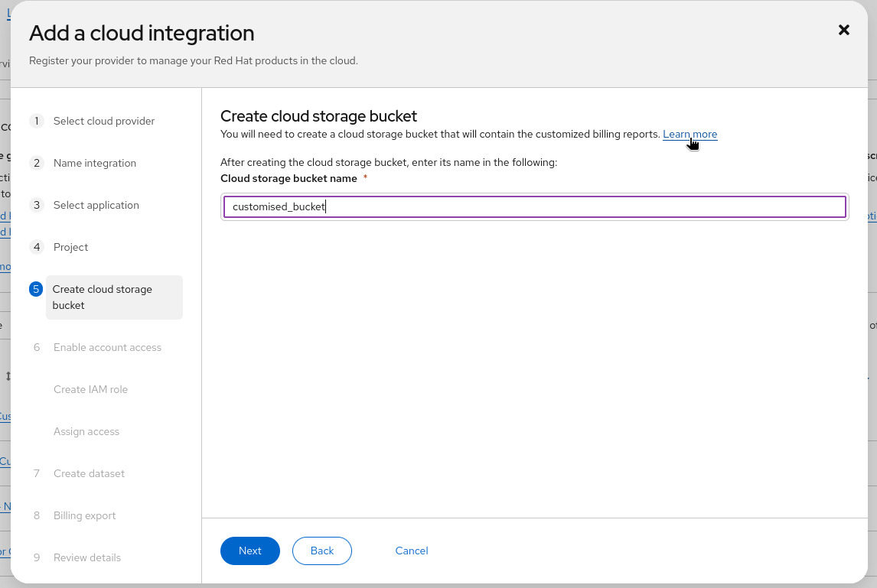Click the step 1 number circle
877x588 pixels.
[x=36, y=121]
